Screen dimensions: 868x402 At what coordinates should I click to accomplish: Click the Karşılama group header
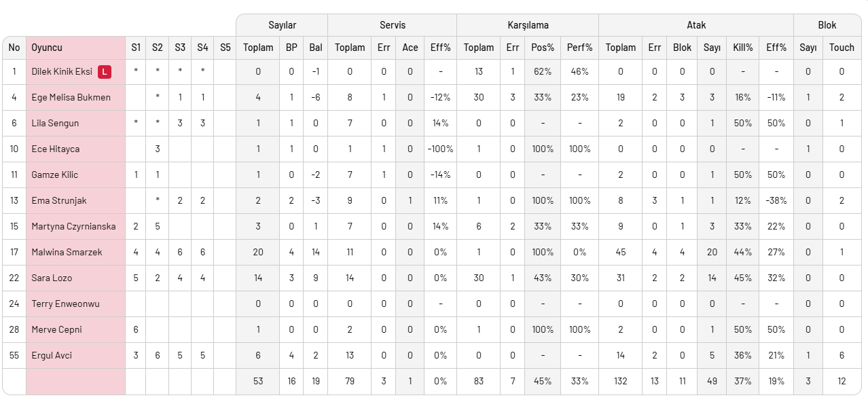tap(528, 25)
